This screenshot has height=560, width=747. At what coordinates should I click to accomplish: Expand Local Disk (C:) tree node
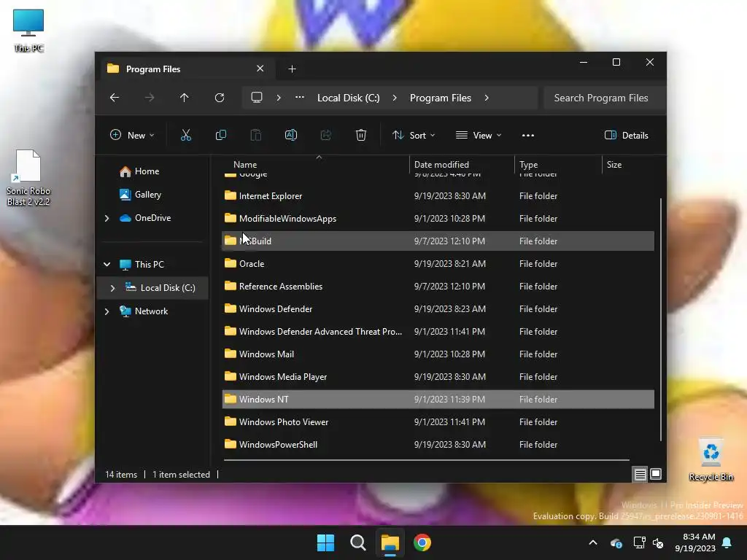pos(112,288)
